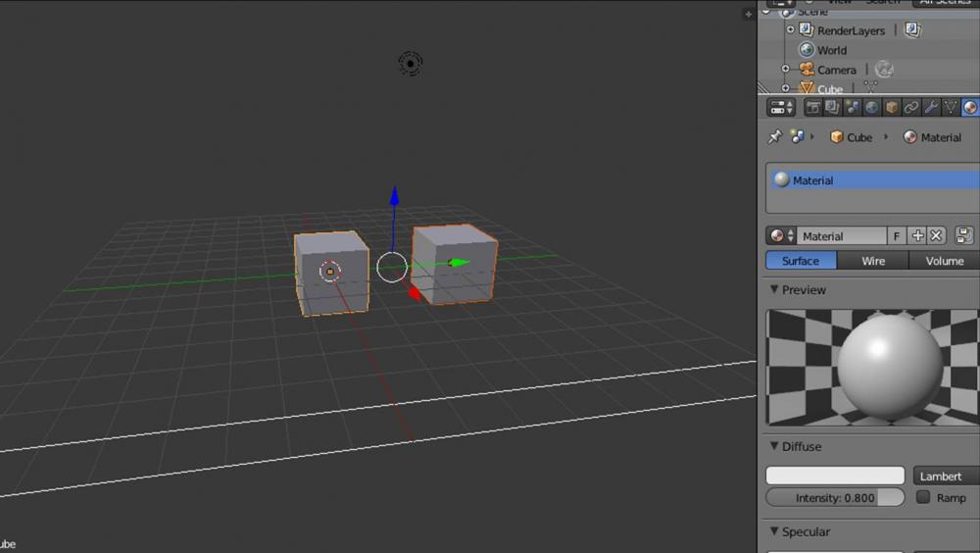This screenshot has height=553, width=980.
Task: Click the viewport plus toggle in corner
Action: click(748, 14)
